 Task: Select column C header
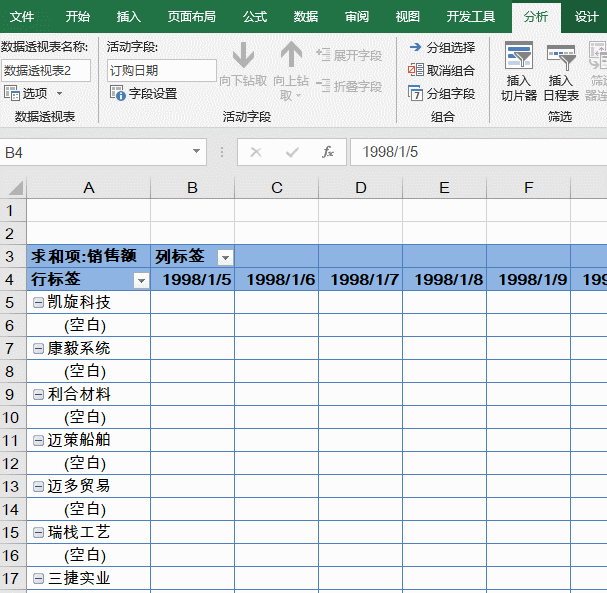pyautogui.click(x=276, y=188)
